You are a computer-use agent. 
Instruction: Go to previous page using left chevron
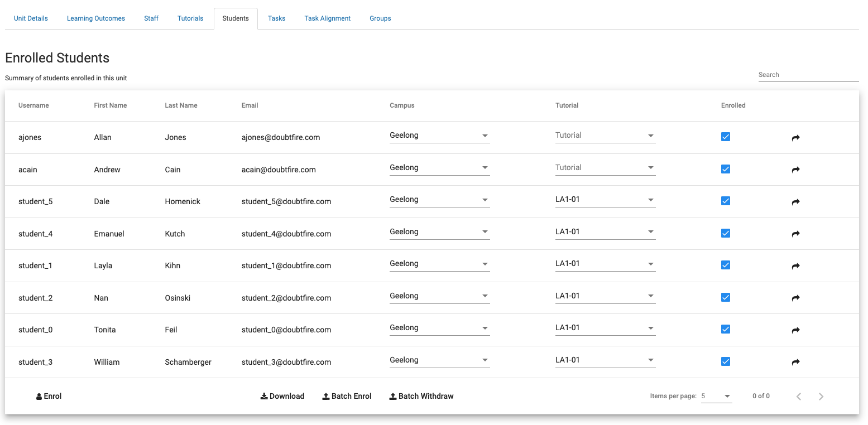[799, 397]
